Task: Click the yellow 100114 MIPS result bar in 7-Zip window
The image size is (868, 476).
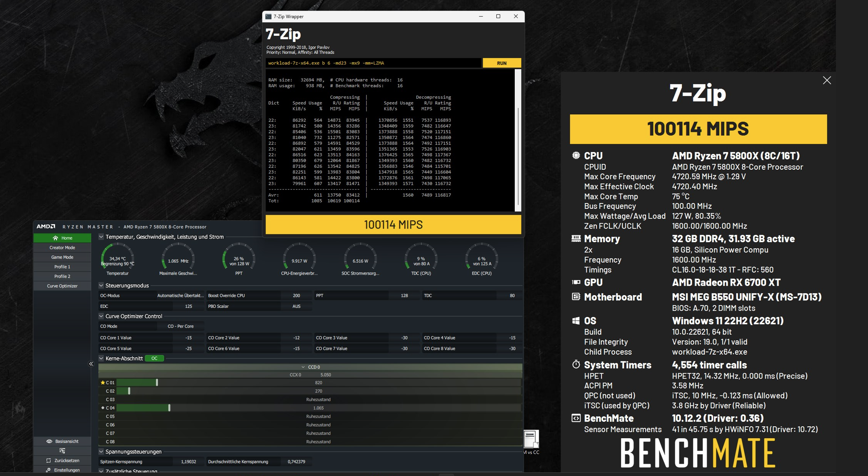Action: 393,224
